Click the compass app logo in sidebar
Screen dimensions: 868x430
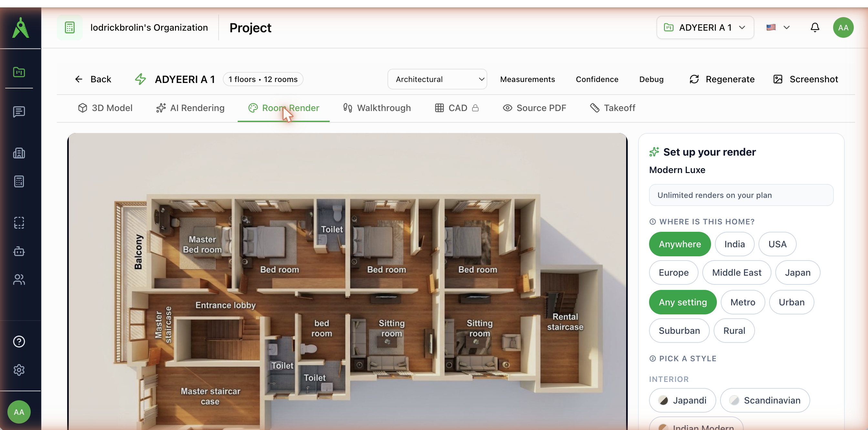21,28
